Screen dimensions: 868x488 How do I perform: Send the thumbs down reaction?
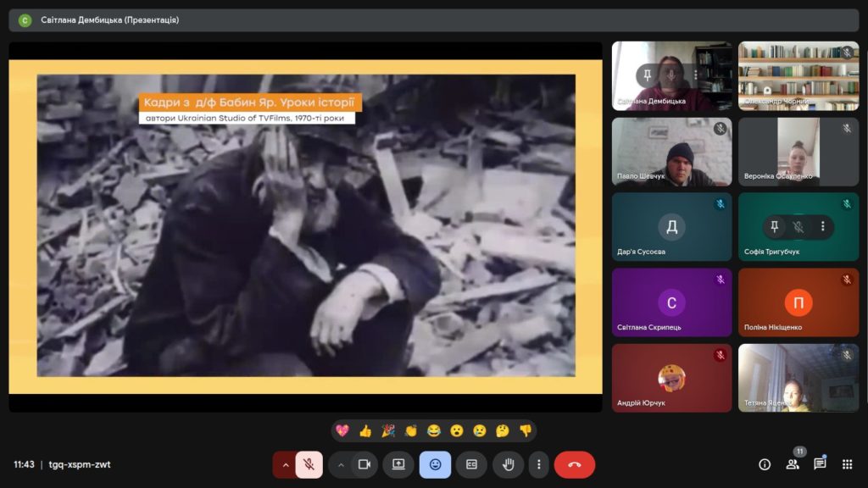(x=525, y=430)
